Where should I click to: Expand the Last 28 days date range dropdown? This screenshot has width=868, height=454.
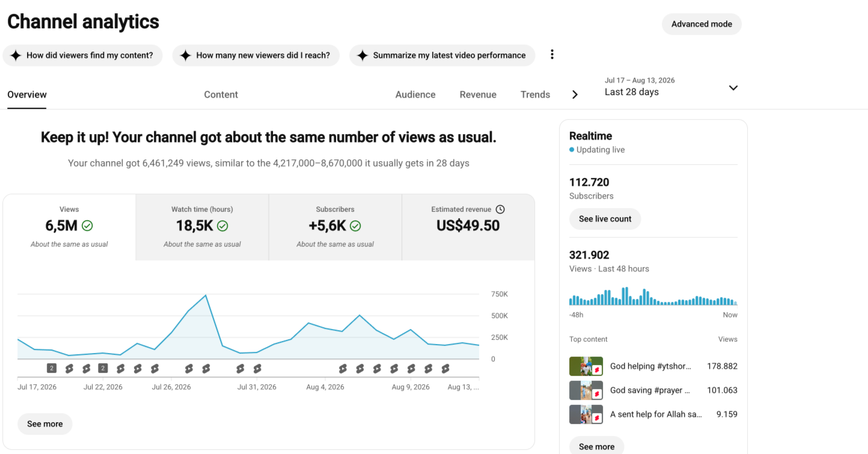(672, 87)
